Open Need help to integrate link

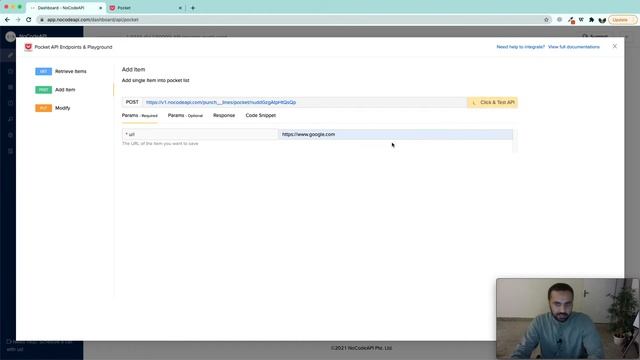pos(520,47)
